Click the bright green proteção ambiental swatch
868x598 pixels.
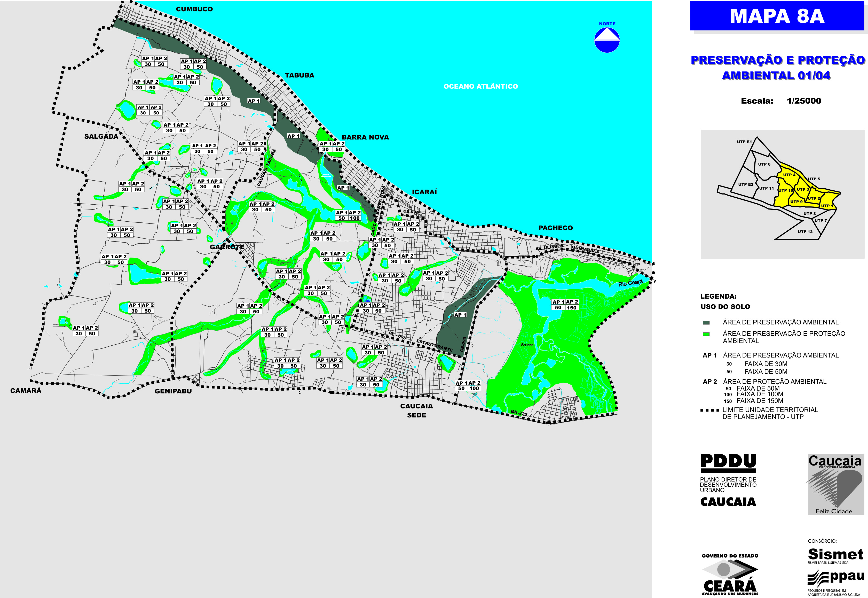tap(706, 334)
